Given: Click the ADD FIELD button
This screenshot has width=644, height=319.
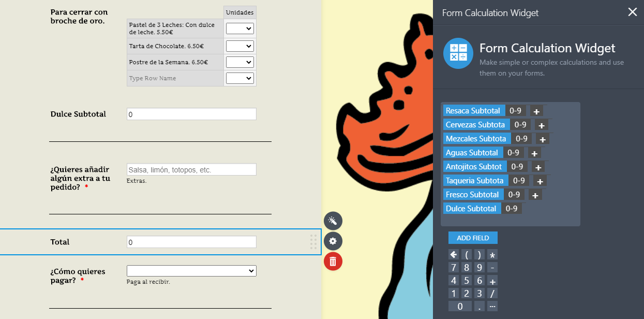Looking at the screenshot, I should point(473,238).
